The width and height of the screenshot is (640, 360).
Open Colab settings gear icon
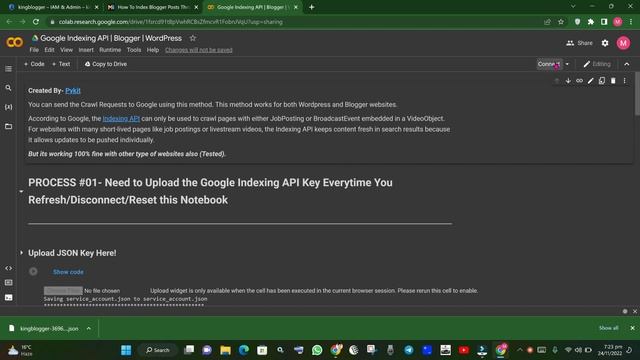point(605,43)
